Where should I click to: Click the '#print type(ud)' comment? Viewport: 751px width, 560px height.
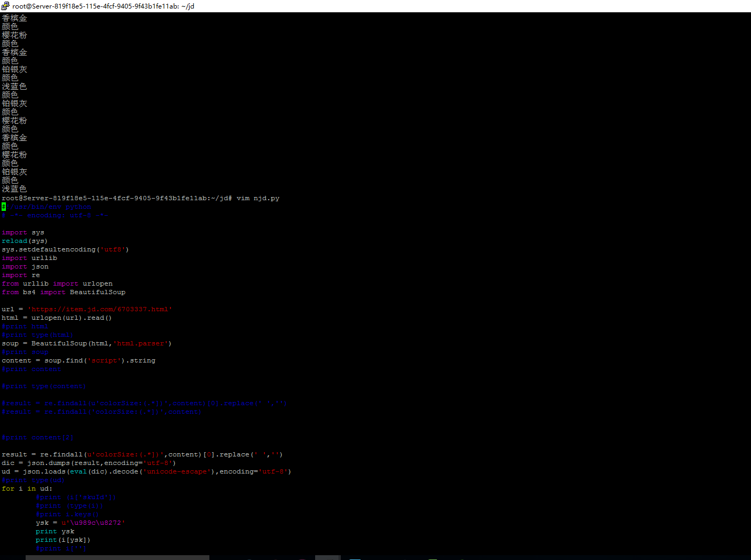pos(33,480)
